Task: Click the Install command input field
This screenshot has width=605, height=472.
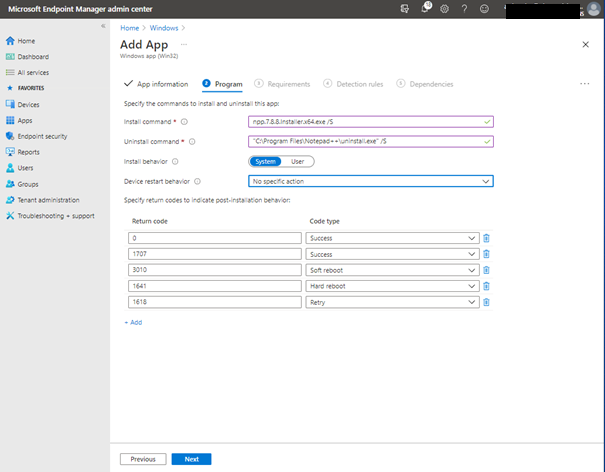Action: click(371, 122)
